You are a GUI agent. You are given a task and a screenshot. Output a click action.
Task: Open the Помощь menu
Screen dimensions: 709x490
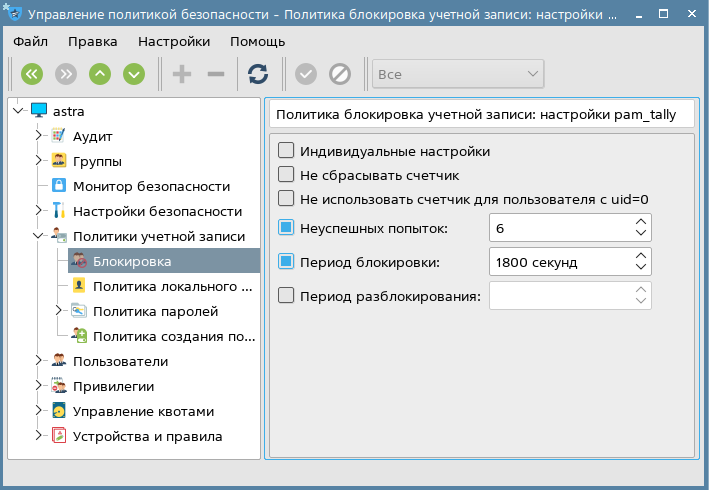pos(258,42)
